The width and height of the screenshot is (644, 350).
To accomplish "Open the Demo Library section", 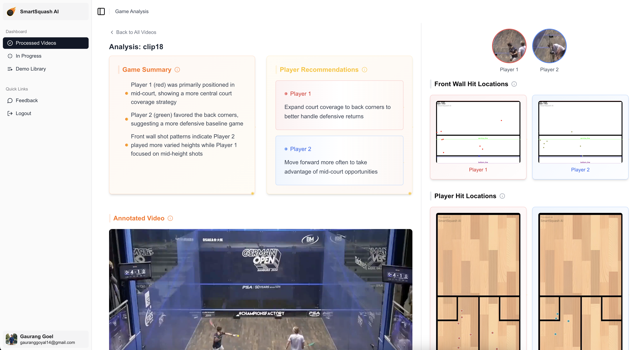I will [x=30, y=69].
